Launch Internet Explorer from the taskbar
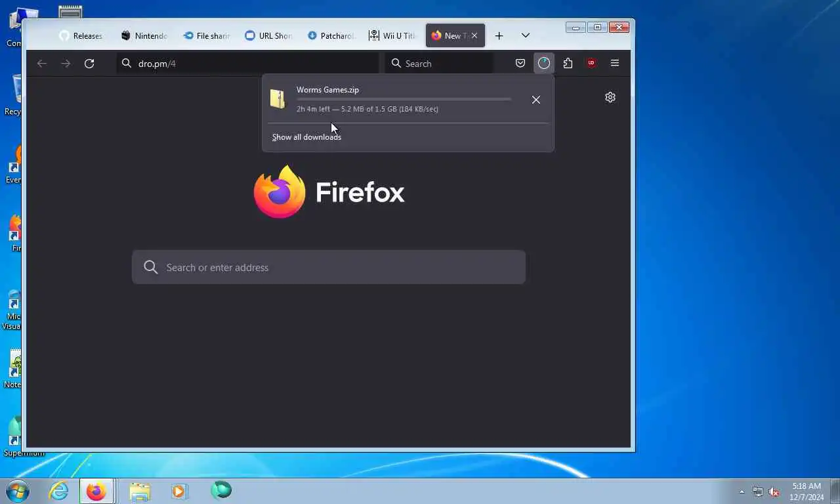840x504 pixels. (59, 491)
